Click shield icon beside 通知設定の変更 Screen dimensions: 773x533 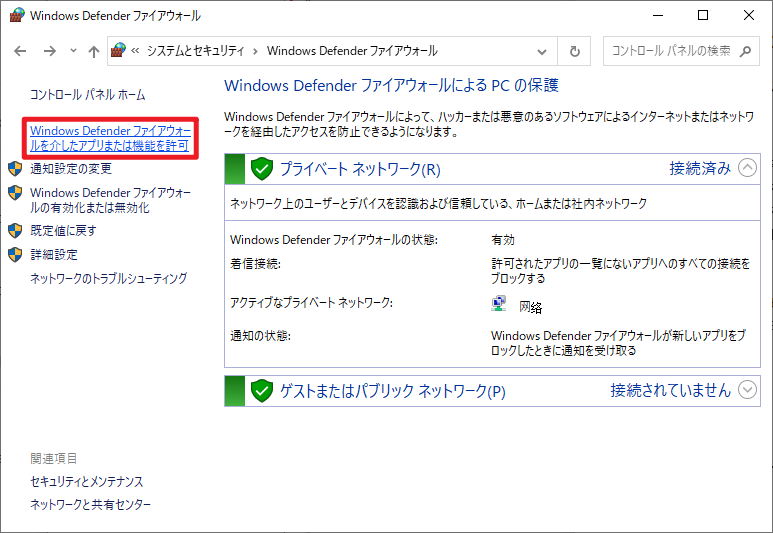[15, 169]
